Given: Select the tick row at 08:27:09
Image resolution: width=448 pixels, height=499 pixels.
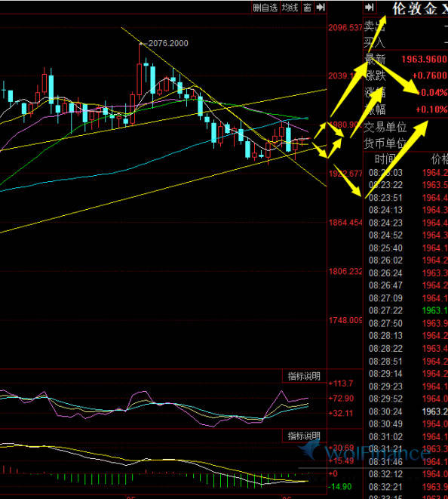Looking at the screenshot, I should pos(408,298).
